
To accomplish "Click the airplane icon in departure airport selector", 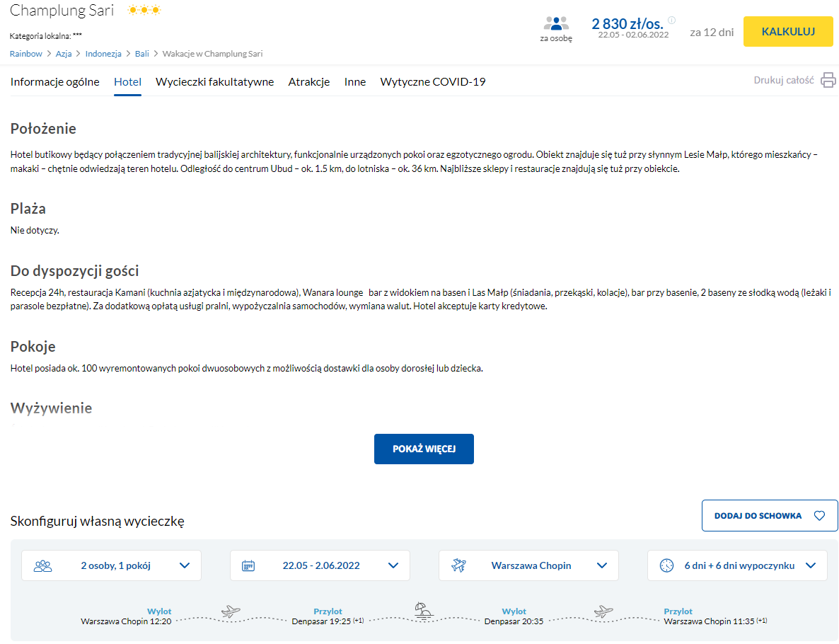I will [x=458, y=565].
